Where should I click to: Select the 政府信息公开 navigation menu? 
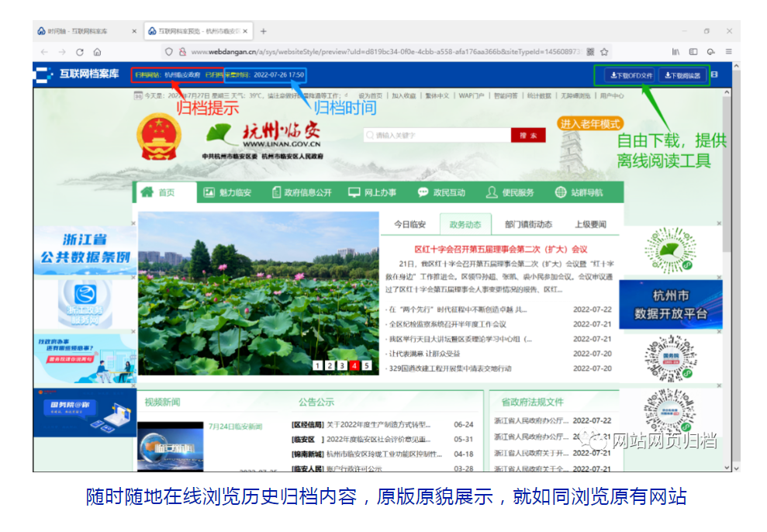click(300, 192)
